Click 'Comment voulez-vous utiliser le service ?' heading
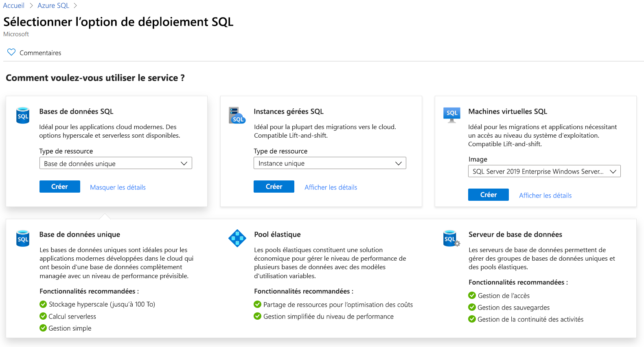The width and height of the screenshot is (644, 347). point(95,78)
